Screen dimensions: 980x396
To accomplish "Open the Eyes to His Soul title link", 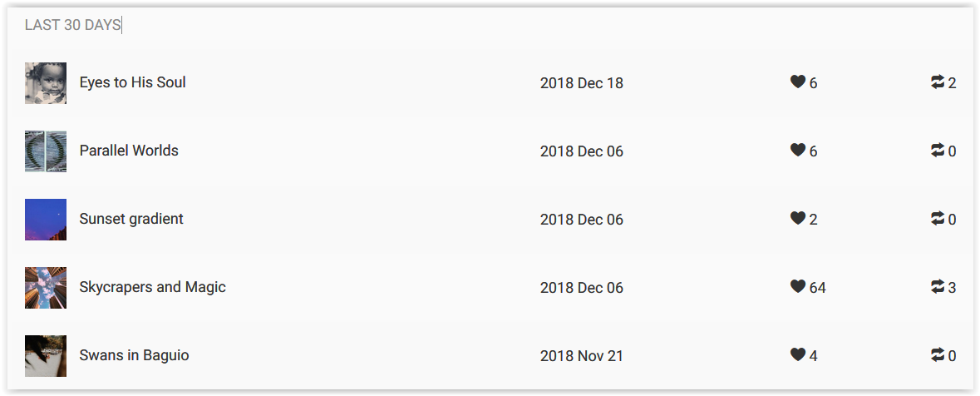I will coord(132,82).
